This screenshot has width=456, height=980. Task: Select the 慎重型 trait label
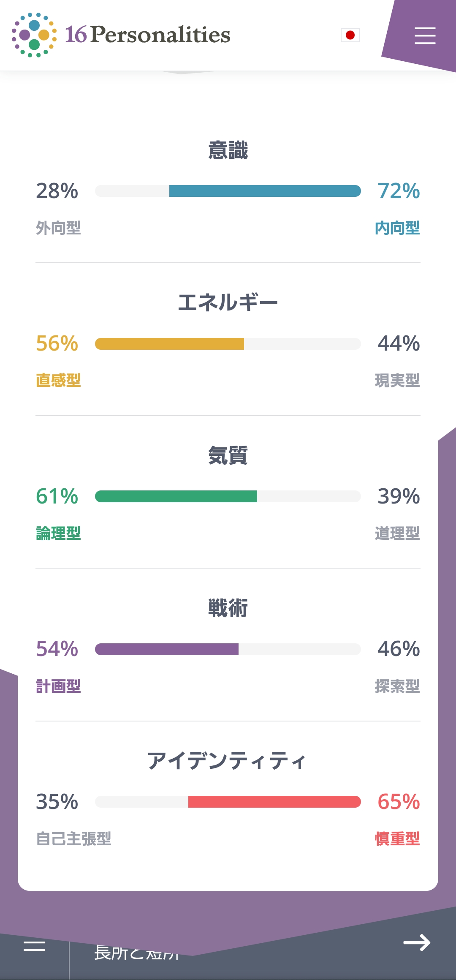(397, 839)
